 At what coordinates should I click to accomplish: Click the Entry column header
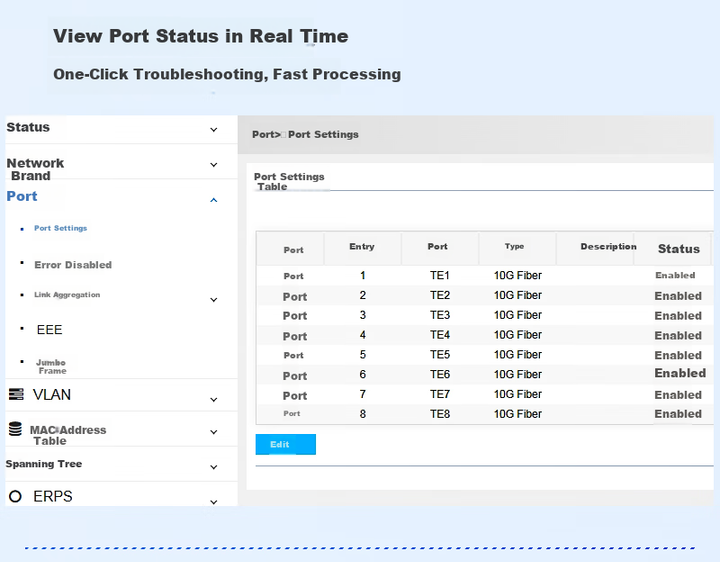point(362,247)
